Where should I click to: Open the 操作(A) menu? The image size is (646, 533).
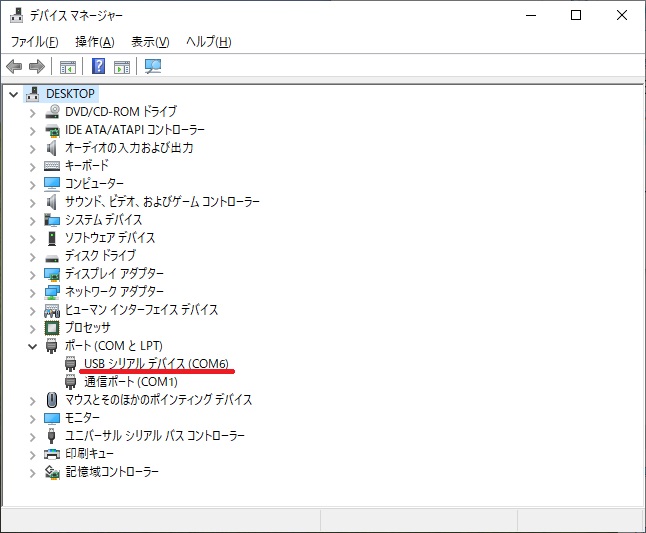[x=95, y=42]
